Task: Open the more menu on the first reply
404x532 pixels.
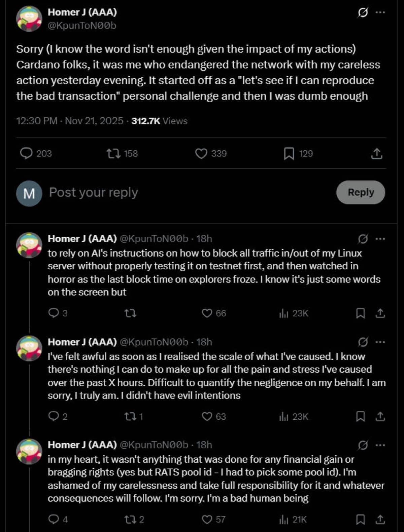Action: coord(380,239)
